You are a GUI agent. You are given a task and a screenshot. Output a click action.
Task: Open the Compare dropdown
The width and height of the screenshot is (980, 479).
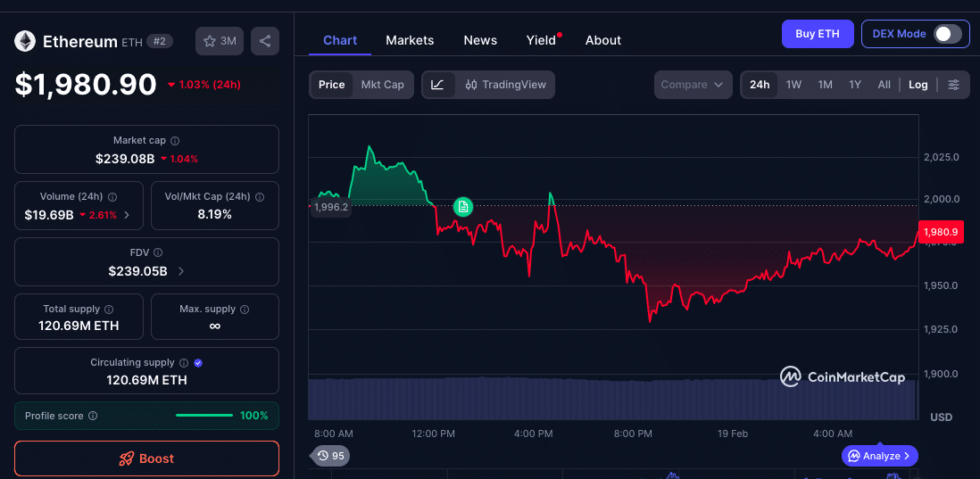point(693,85)
